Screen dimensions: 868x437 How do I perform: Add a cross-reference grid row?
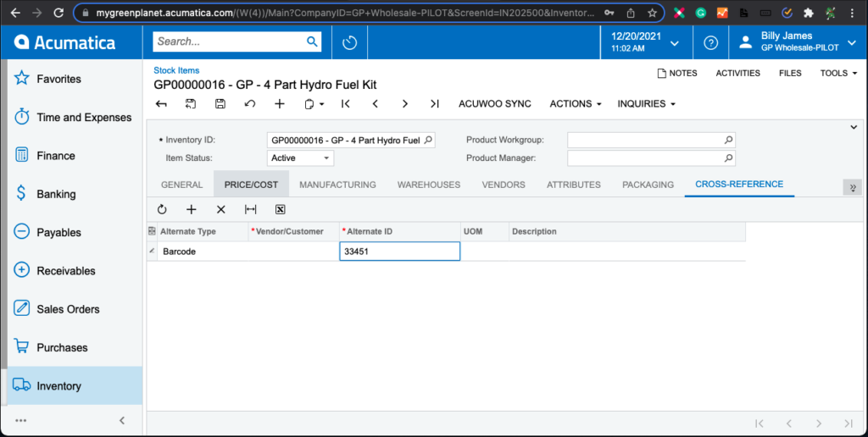point(192,209)
